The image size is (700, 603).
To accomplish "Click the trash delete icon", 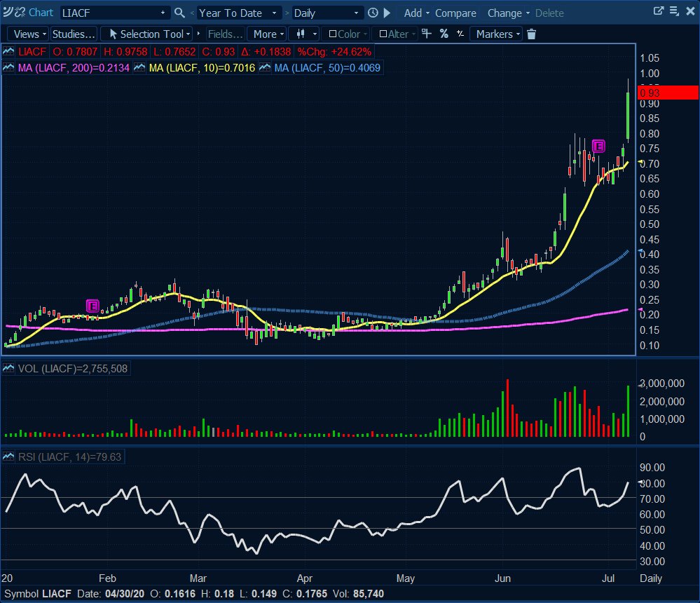I will coord(531,34).
